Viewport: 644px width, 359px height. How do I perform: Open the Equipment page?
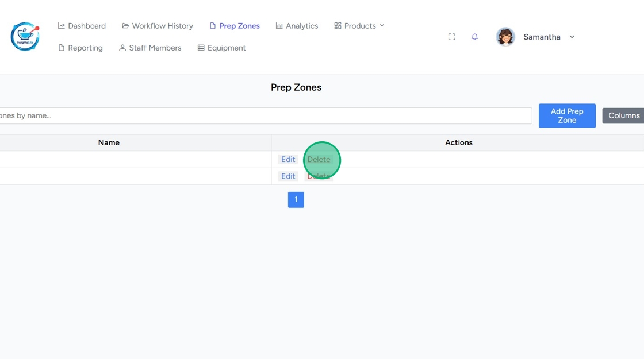(x=221, y=48)
